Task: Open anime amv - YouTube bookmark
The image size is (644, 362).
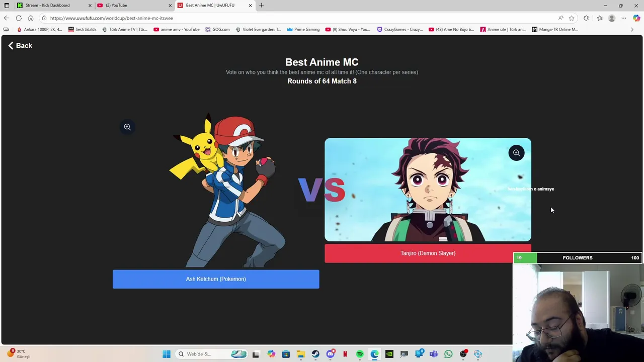Action: pos(177,30)
